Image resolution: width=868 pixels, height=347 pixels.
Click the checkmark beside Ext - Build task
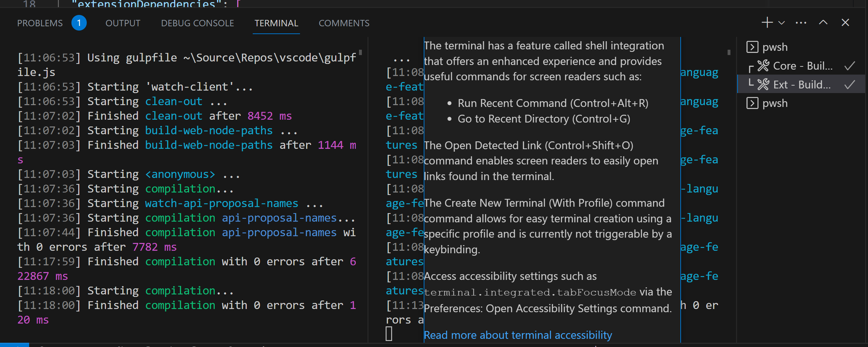coord(850,85)
